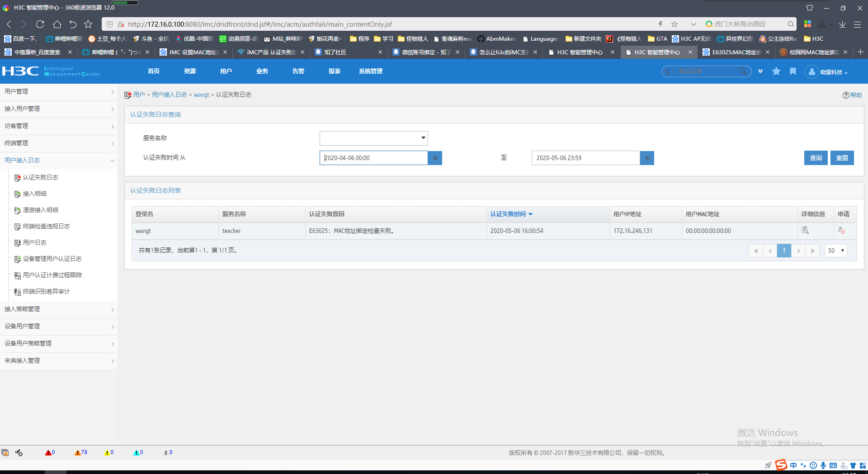Viewport: 868px width, 474px height.
Task: Click the 重置 button
Action: tap(842, 158)
